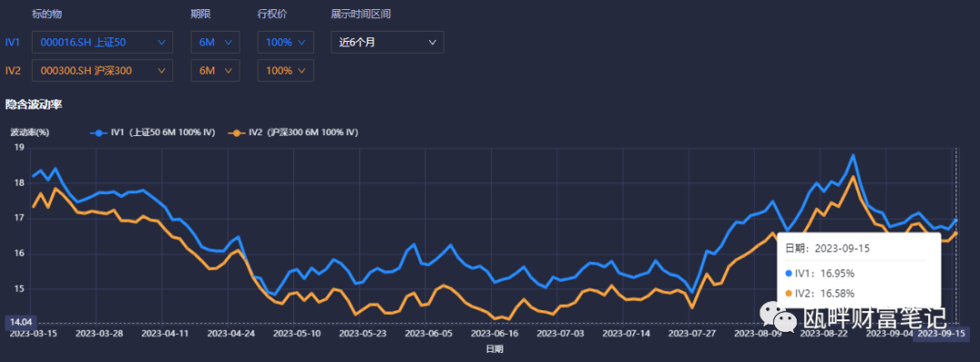
Task: Click tooltip value IV2：16.58%
Action: pyautogui.click(x=821, y=293)
